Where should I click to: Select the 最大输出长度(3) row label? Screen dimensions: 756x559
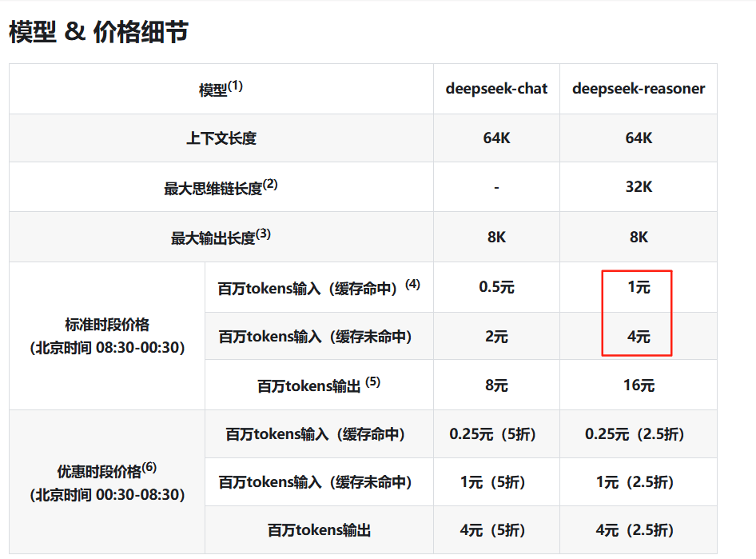(221, 237)
